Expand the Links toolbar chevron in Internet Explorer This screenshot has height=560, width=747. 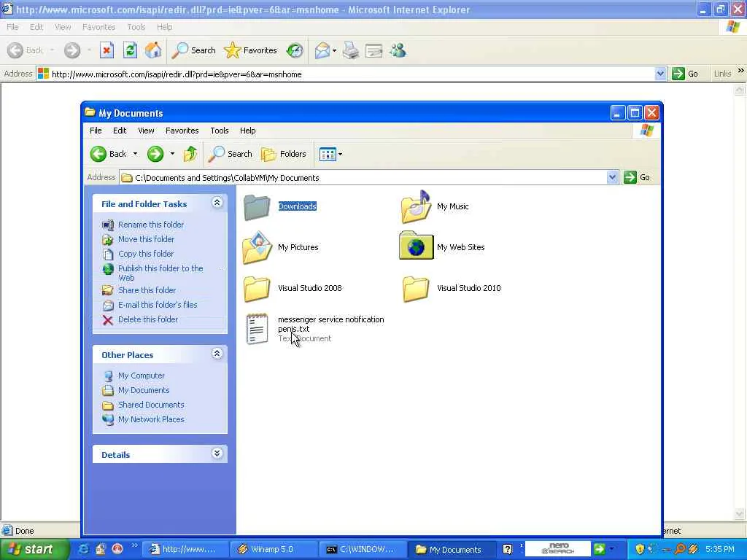point(741,71)
